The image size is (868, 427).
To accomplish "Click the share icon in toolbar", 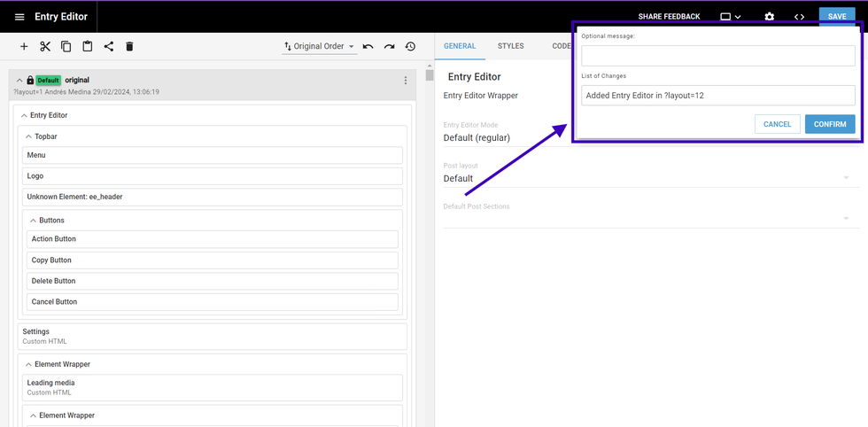I will click(109, 46).
